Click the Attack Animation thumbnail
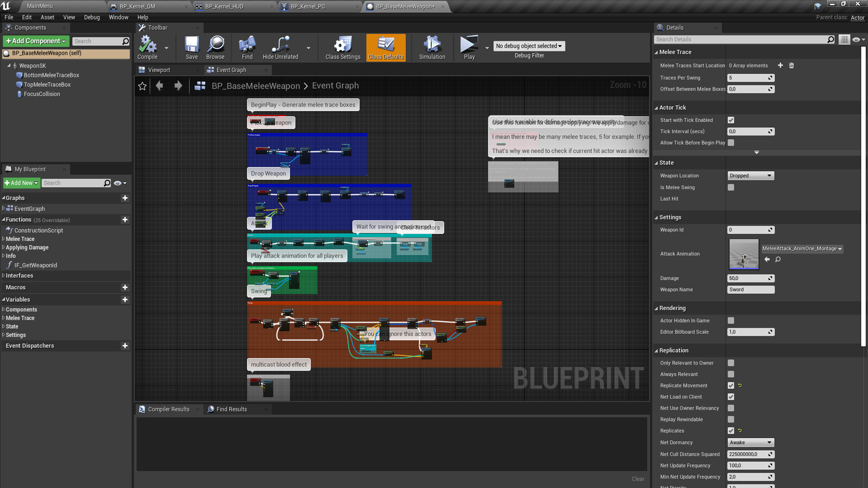Screen dimensions: 868x488 pos(743,253)
